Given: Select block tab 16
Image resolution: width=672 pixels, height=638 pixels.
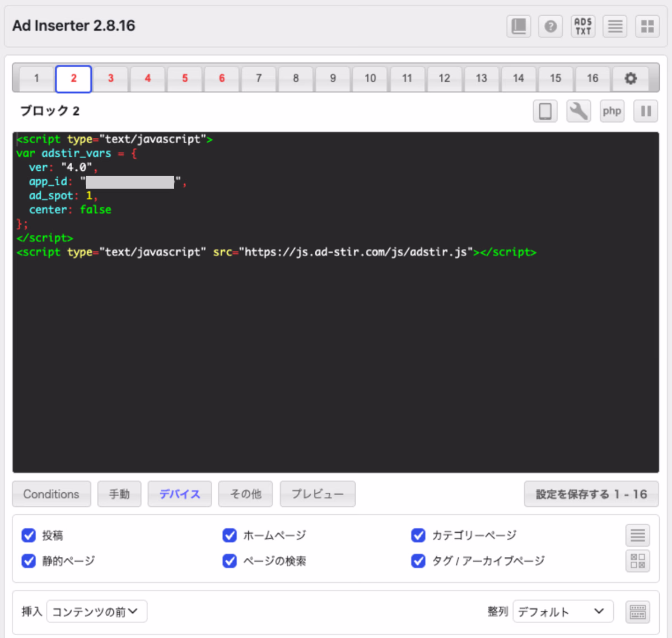Looking at the screenshot, I should click(592, 78).
